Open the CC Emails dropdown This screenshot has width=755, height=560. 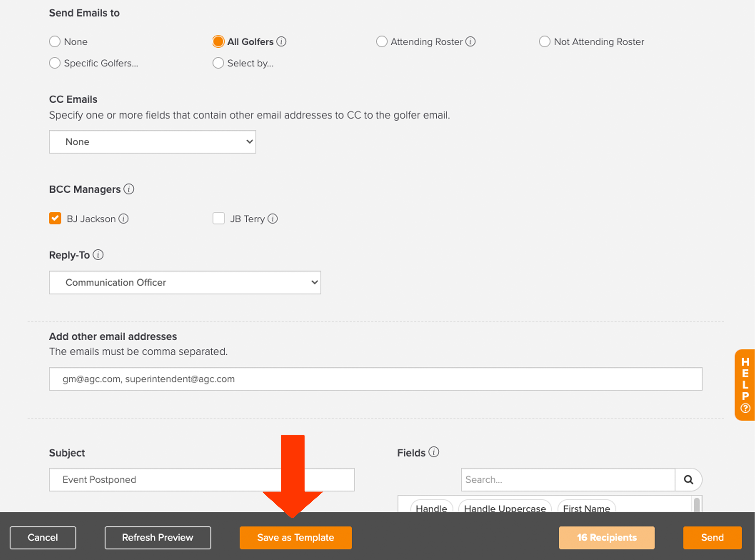tap(152, 142)
